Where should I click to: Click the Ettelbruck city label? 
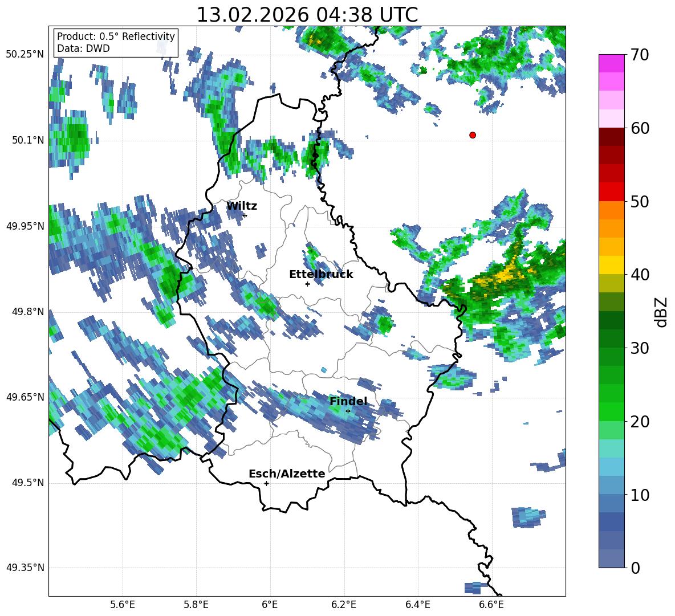pyautogui.click(x=321, y=275)
